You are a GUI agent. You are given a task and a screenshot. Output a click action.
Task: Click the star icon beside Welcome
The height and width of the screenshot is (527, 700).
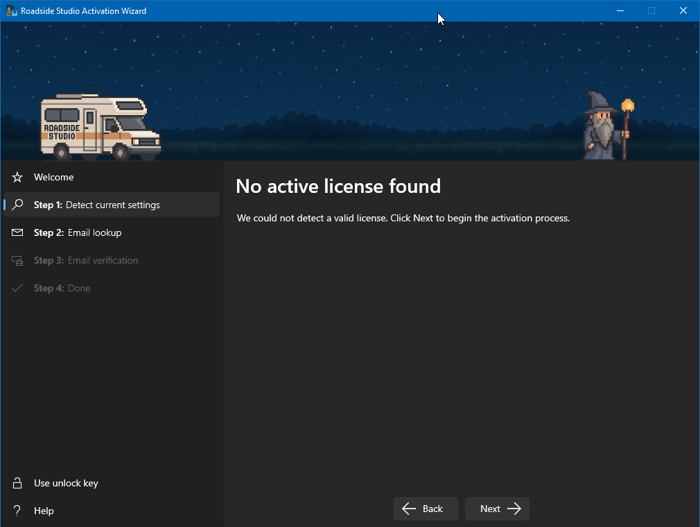point(17,177)
